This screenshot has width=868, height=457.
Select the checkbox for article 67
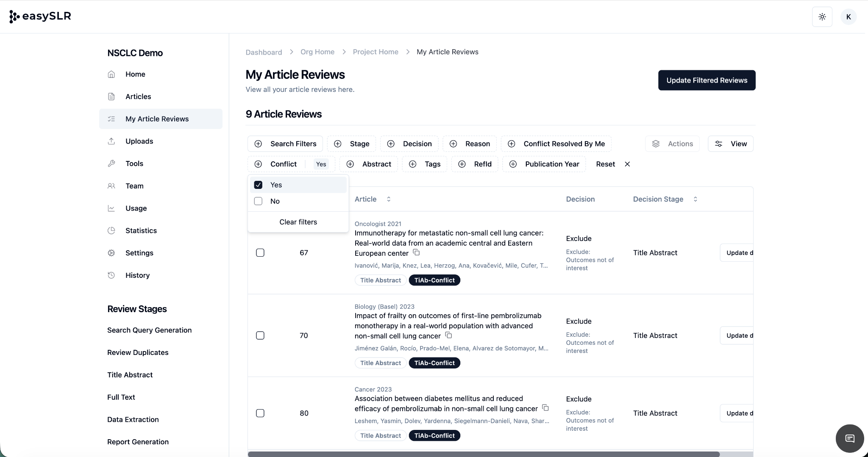(260, 253)
